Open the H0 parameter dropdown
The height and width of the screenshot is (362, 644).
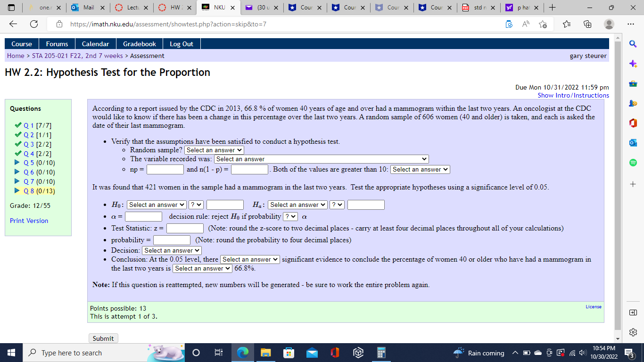[x=157, y=205]
